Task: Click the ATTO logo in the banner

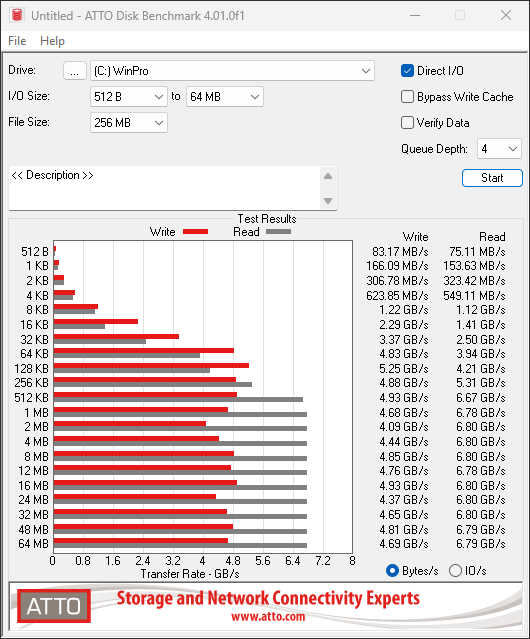Action: [x=54, y=606]
